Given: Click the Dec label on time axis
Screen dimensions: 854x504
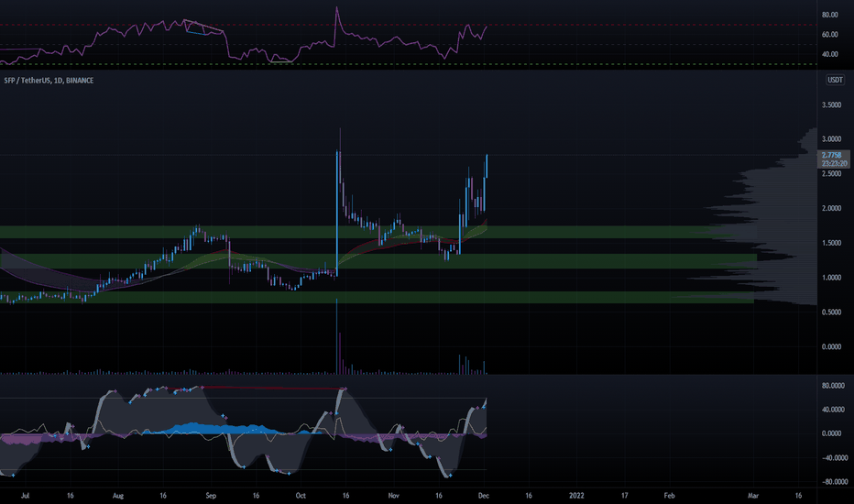Looking at the screenshot, I should [x=484, y=496].
